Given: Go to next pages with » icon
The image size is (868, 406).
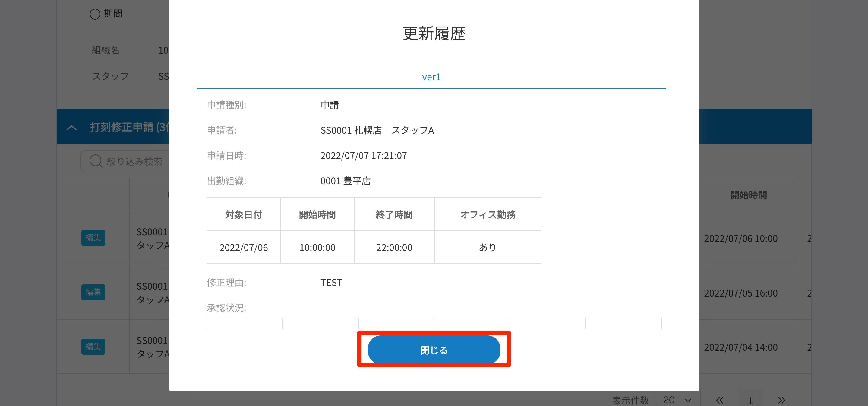Looking at the screenshot, I should point(781,400).
